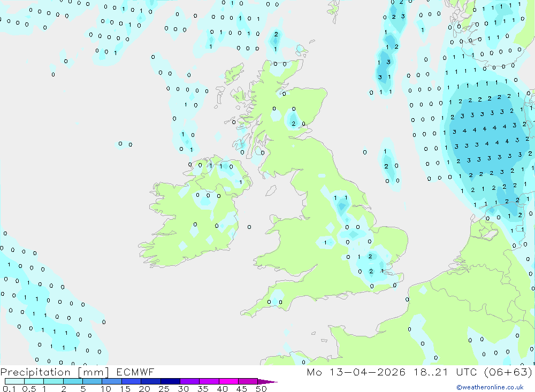Click the '25' legend value
Screen dimensions: 535x392
coord(164,389)
